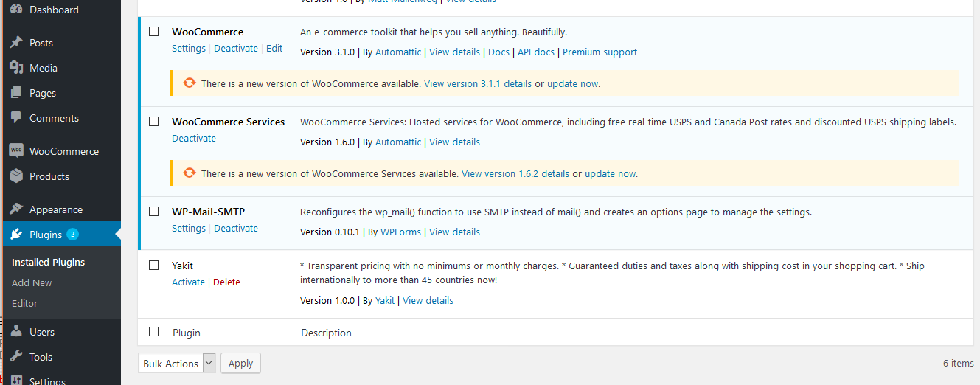Click the WooCommerce logo icon in sidebar
The width and height of the screenshot is (980, 385).
[x=16, y=151]
